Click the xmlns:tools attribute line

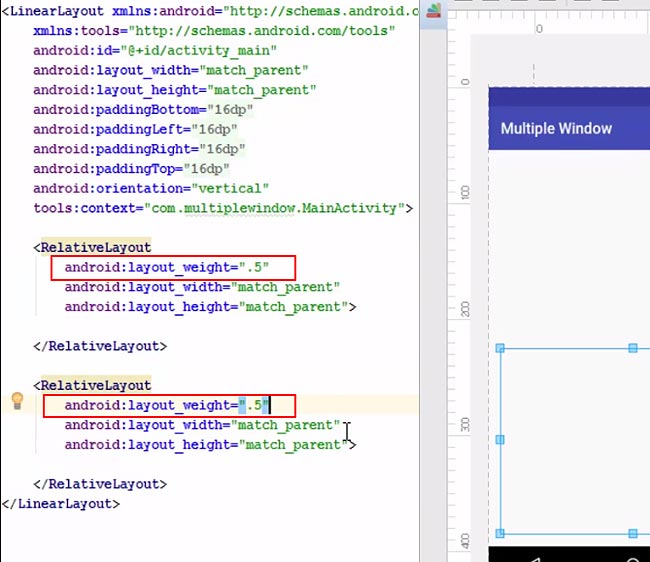tap(214, 31)
